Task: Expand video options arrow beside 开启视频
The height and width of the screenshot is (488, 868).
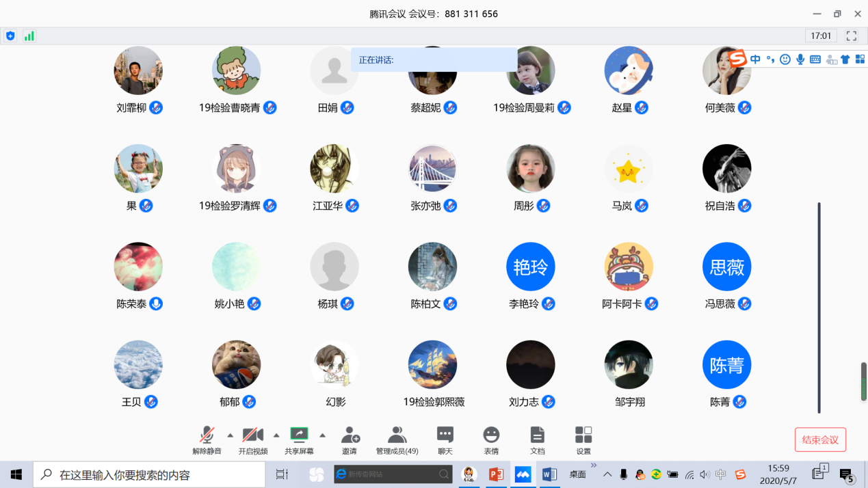Action: click(x=276, y=435)
